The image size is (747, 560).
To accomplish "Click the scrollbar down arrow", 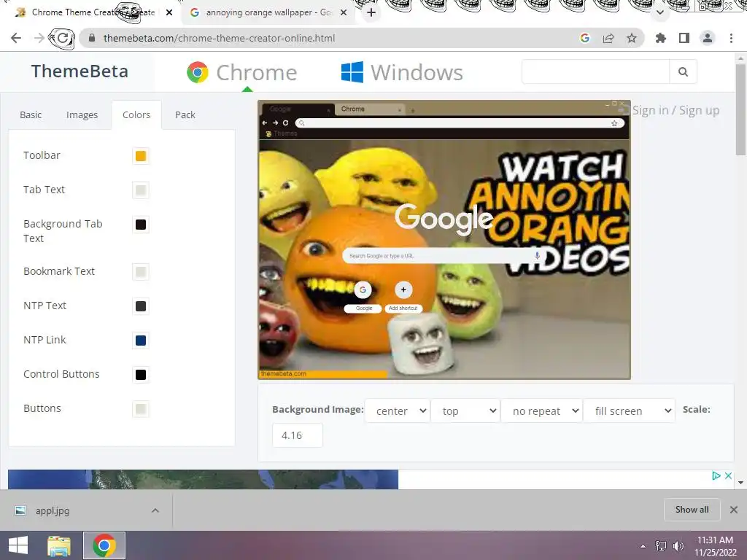I will click(x=740, y=483).
